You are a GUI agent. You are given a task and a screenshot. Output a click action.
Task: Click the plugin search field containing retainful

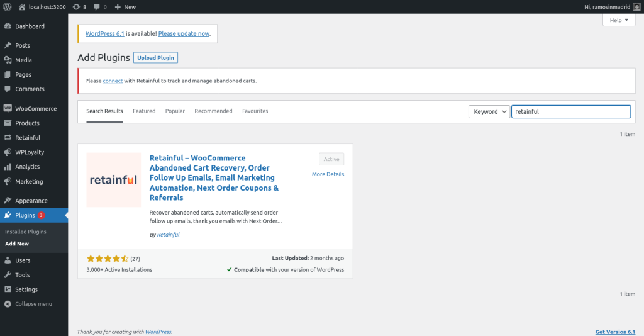coord(571,112)
